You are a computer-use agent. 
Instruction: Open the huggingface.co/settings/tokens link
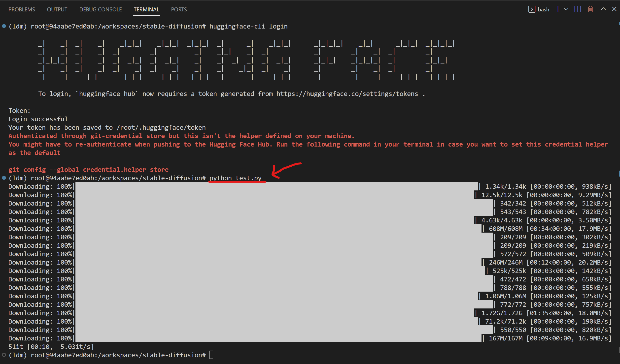click(347, 94)
